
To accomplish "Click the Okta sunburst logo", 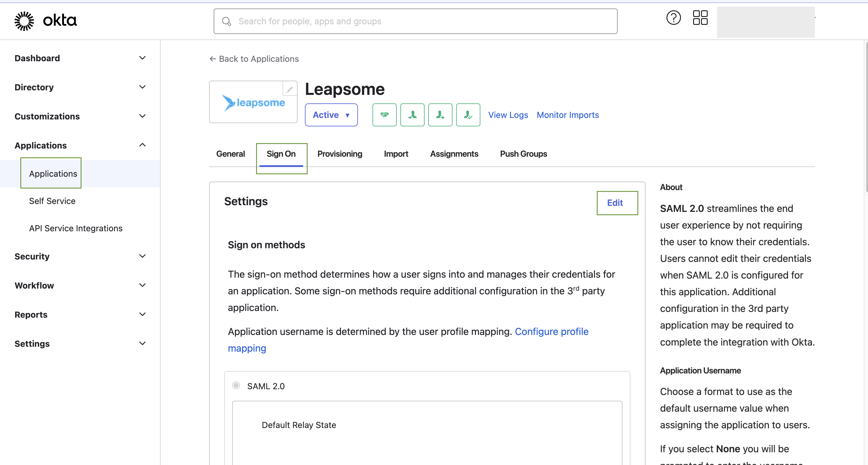I will point(24,21).
